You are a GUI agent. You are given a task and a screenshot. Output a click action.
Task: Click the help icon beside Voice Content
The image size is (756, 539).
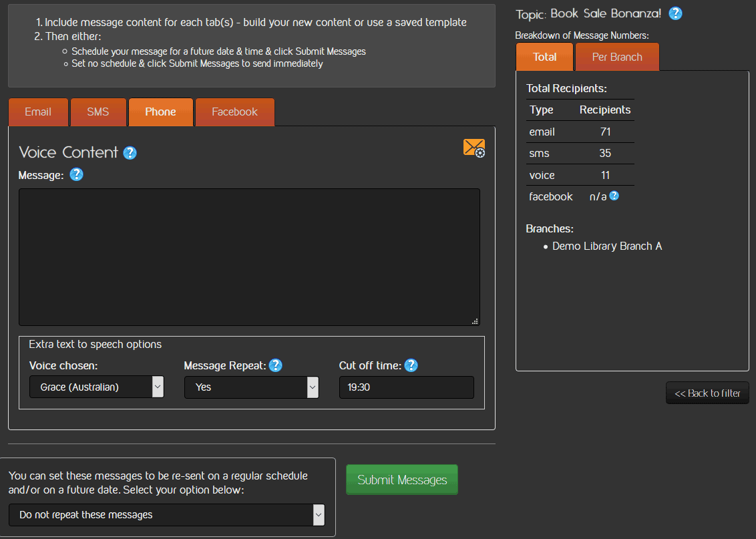[130, 153]
